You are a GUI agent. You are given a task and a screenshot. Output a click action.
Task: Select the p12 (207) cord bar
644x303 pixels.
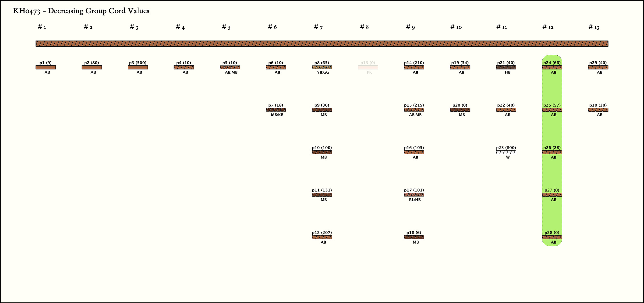[322, 237]
